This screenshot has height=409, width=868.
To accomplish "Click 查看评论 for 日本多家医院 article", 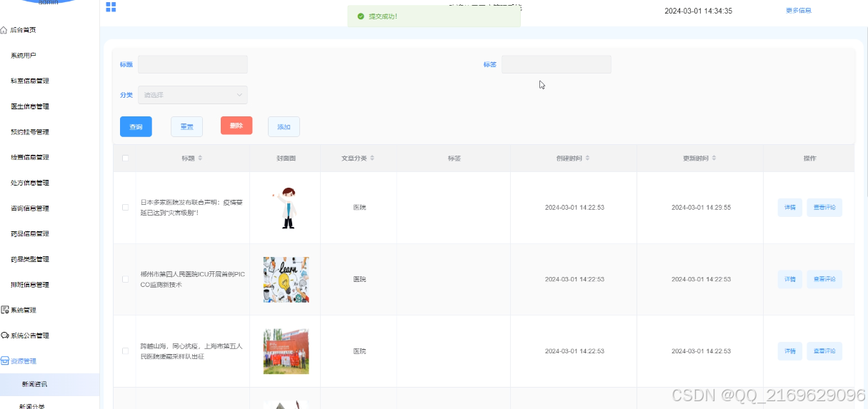I will (x=824, y=208).
